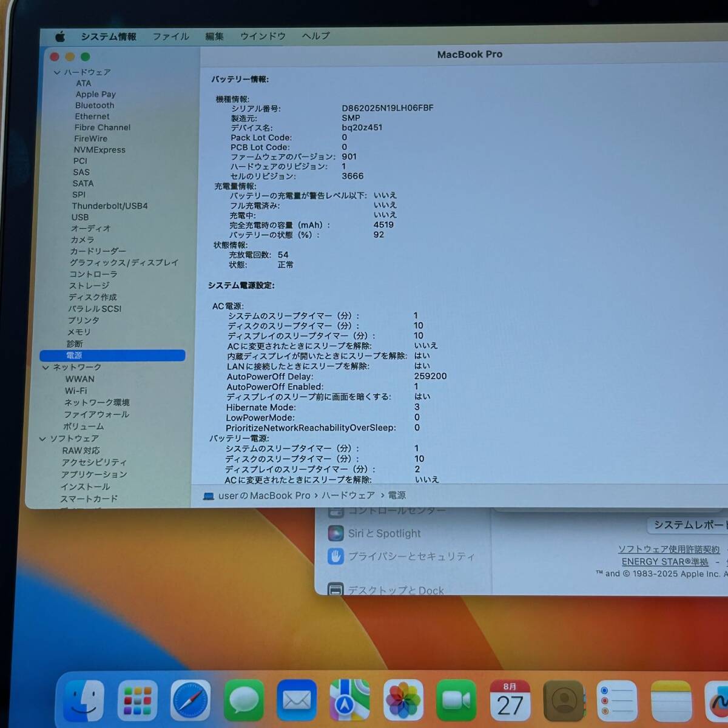Image resolution: width=728 pixels, height=728 pixels.
Task: Collapse the ソフトウェア section
Action: click(42, 438)
